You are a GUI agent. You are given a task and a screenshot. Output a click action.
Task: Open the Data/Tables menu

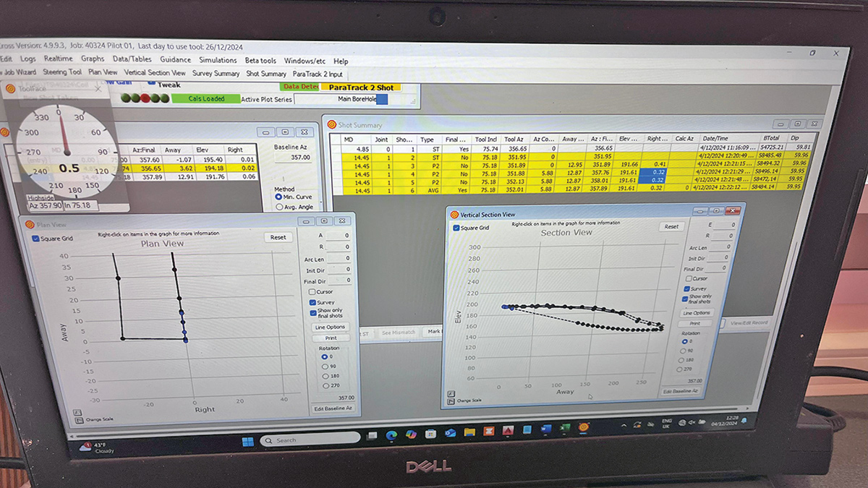pos(131,59)
